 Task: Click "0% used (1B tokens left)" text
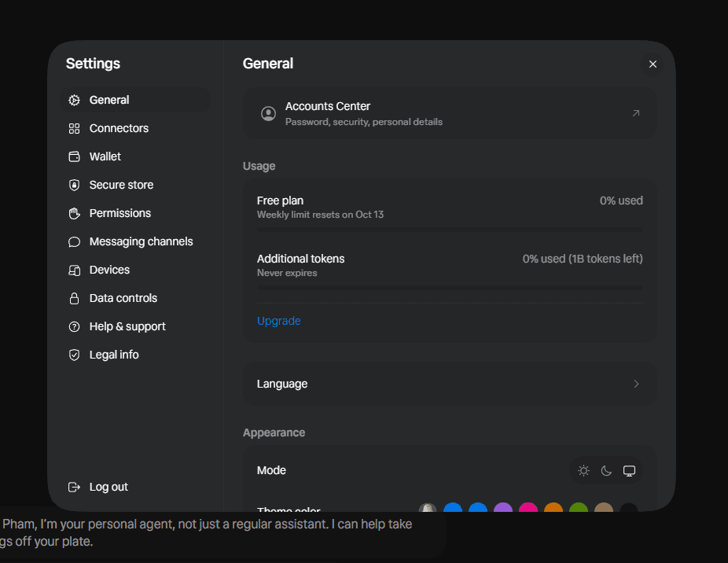[583, 259]
